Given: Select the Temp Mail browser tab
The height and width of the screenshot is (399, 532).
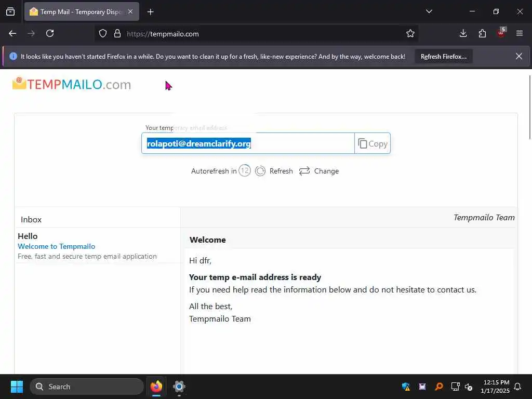Looking at the screenshot, I should pos(82,12).
